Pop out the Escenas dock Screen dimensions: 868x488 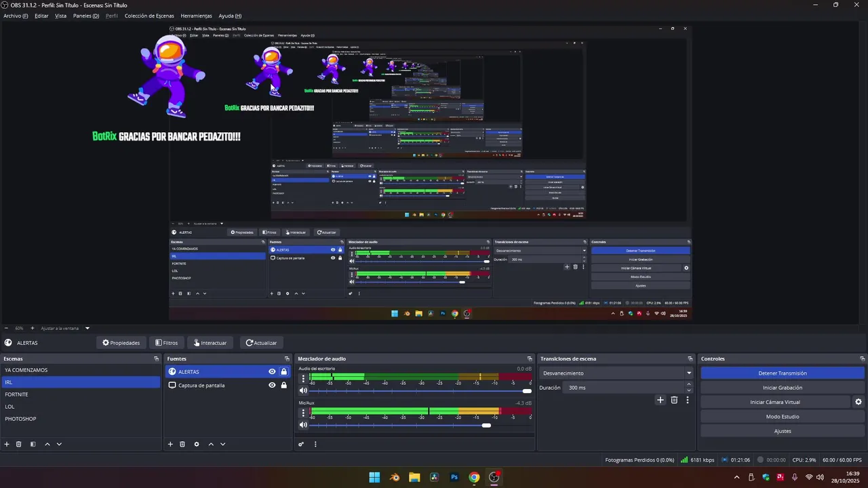tap(156, 359)
